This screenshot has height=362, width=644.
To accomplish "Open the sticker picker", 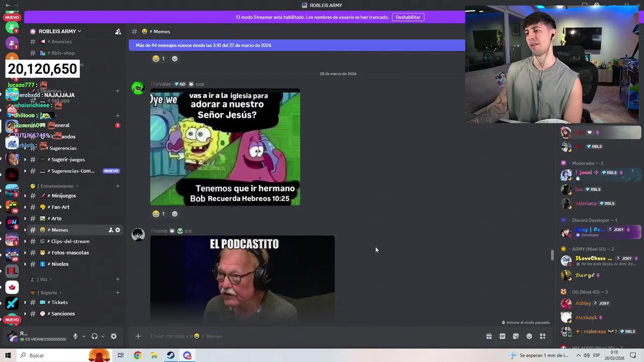I will coord(516,336).
